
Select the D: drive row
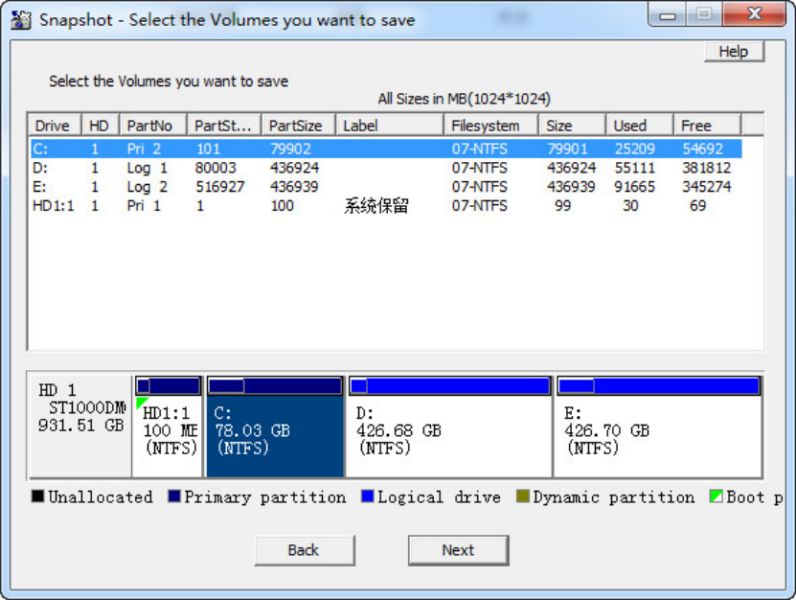(386, 168)
